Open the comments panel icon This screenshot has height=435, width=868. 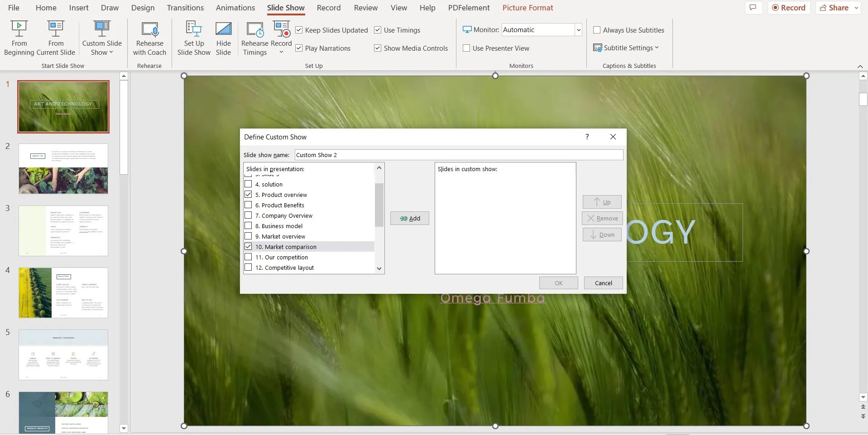click(753, 7)
